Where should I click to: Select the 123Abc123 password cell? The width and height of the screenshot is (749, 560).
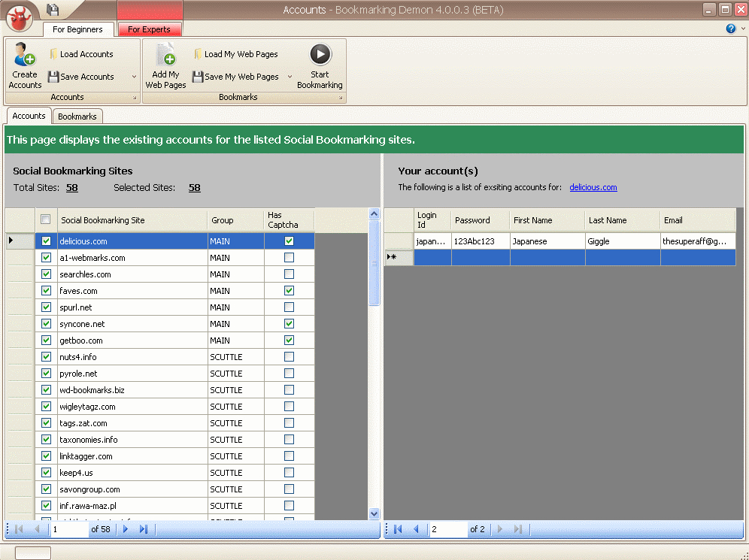[x=480, y=241]
